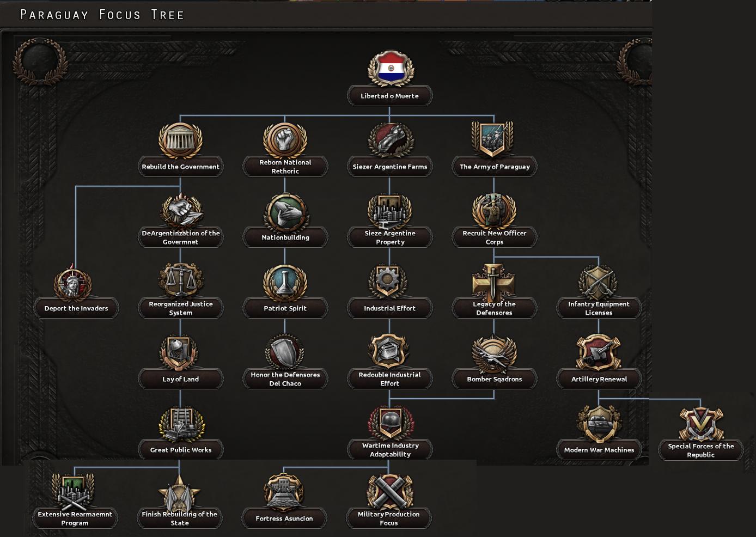
Task: Select the Industrial Effort gear icon
Action: click(x=388, y=282)
